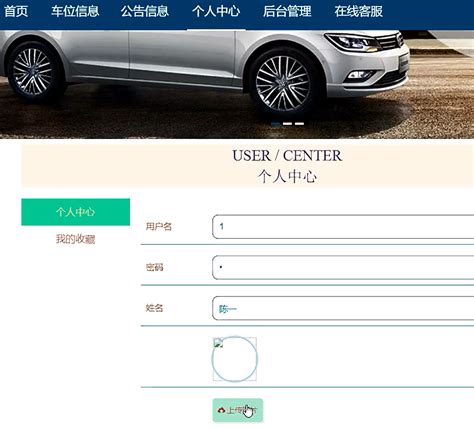The width and height of the screenshot is (474, 428).
Task: Open 后台管理 in the top menu
Action: [x=287, y=11]
